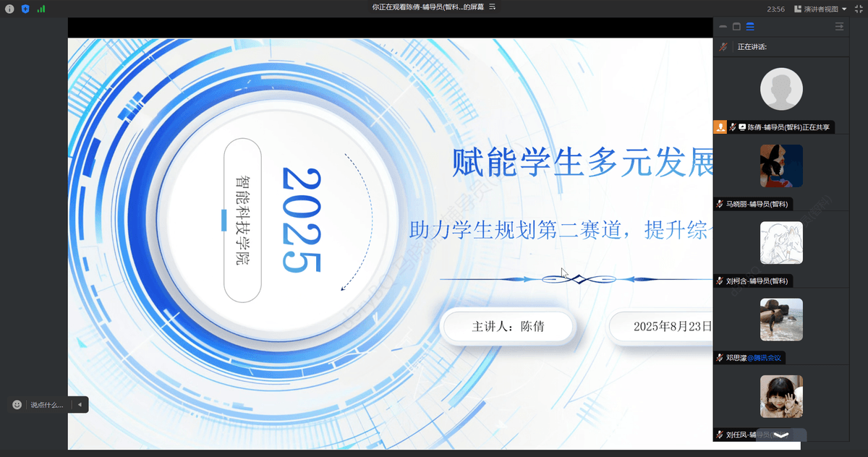Expand more participants with the down chevron
Image resolution: width=868 pixels, height=457 pixels.
781,435
